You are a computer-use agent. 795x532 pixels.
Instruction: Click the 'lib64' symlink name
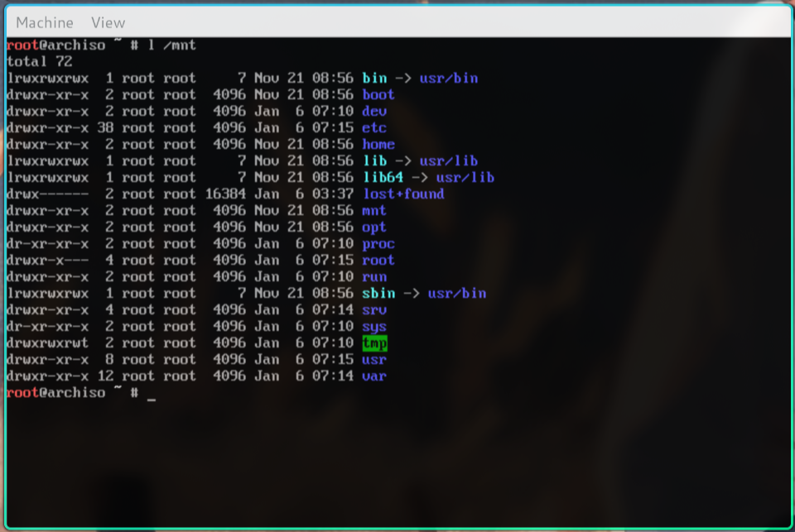point(383,177)
